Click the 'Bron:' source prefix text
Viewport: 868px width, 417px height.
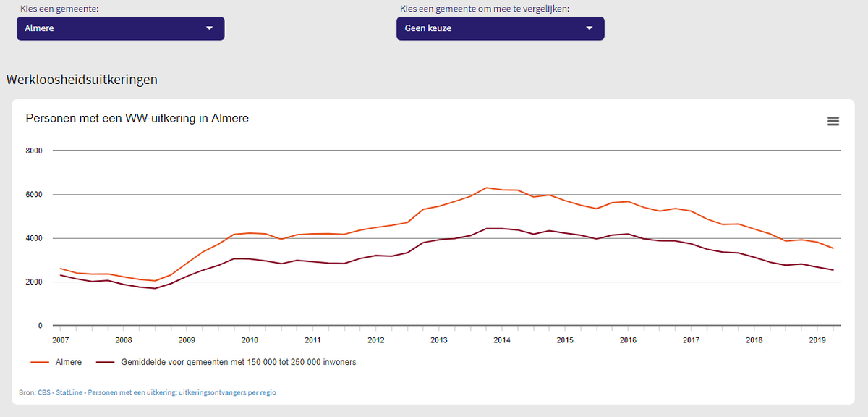(27, 392)
